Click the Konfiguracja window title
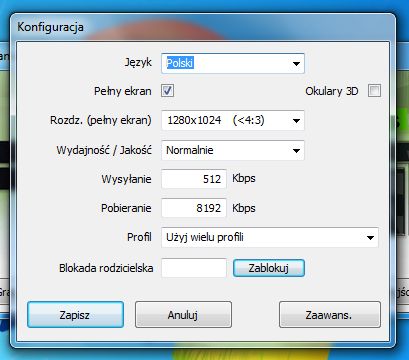Image resolution: width=409 pixels, height=360 pixels. click(x=50, y=27)
